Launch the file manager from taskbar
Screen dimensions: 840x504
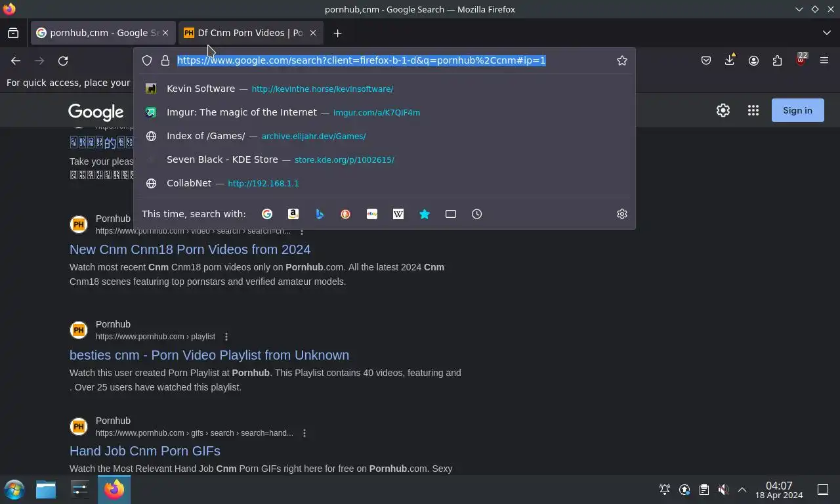46,490
